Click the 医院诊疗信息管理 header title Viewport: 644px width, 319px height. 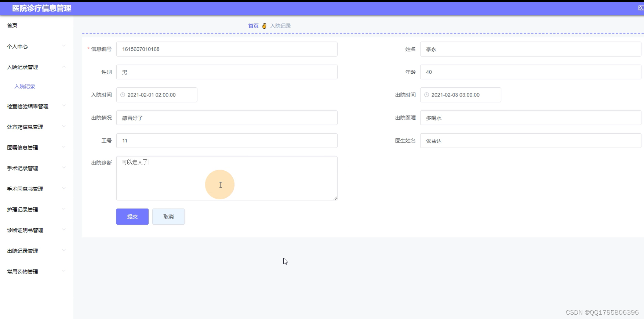[42, 8]
